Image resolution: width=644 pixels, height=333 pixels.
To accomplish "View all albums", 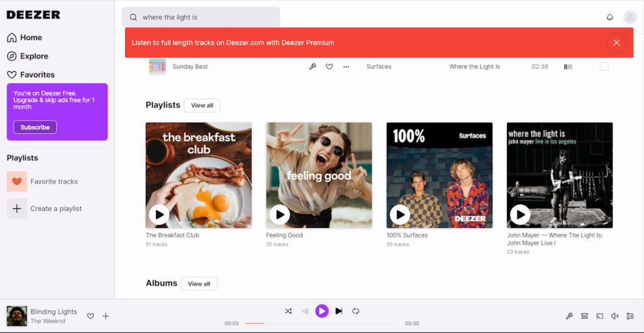I will (199, 284).
